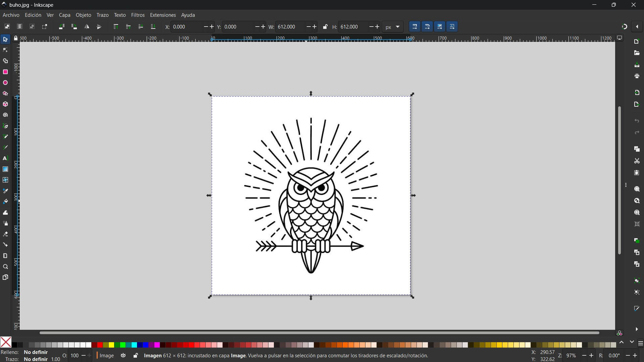This screenshot has width=644, height=362.
Task: Open the Trazo menu
Action: 102,15
